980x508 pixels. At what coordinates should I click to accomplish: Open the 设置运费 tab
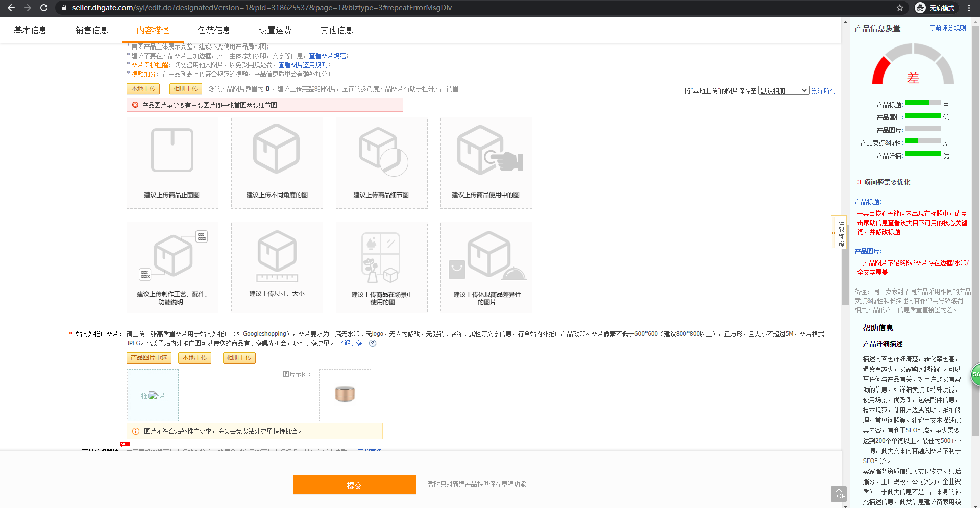pyautogui.click(x=275, y=30)
